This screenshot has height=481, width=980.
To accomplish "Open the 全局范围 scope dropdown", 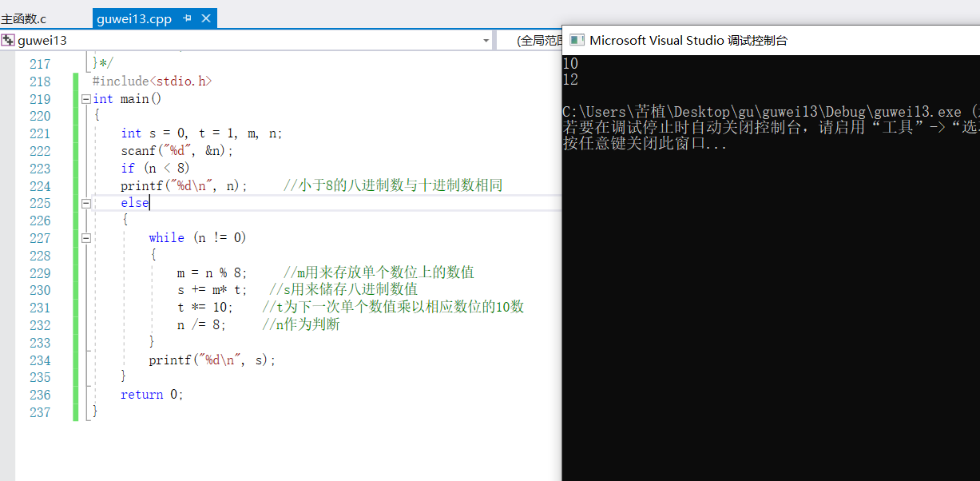I will pos(538,40).
